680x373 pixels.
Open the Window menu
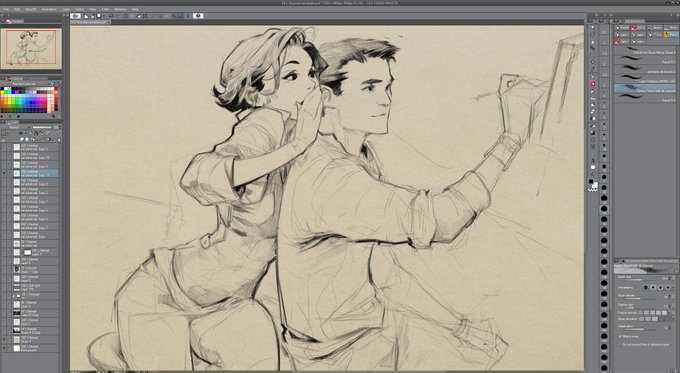pyautogui.click(x=120, y=9)
